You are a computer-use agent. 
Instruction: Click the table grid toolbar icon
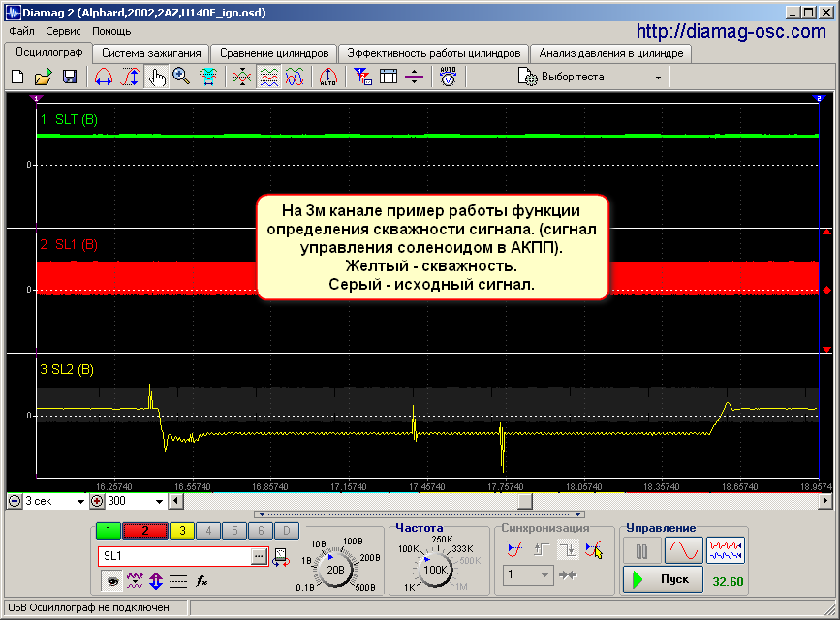389,77
